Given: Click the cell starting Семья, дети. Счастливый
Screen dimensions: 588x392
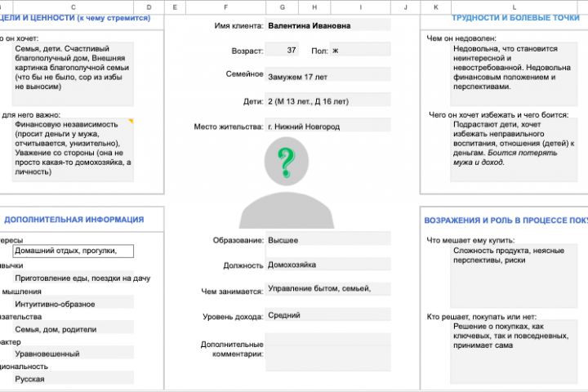Looking at the screenshot, I should pyautogui.click(x=73, y=73).
